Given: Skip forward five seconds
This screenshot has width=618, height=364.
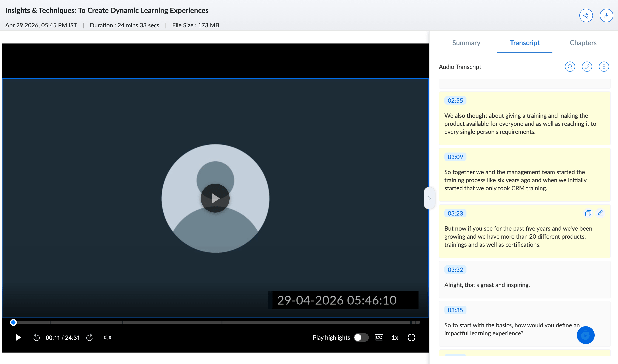Looking at the screenshot, I should click(89, 337).
